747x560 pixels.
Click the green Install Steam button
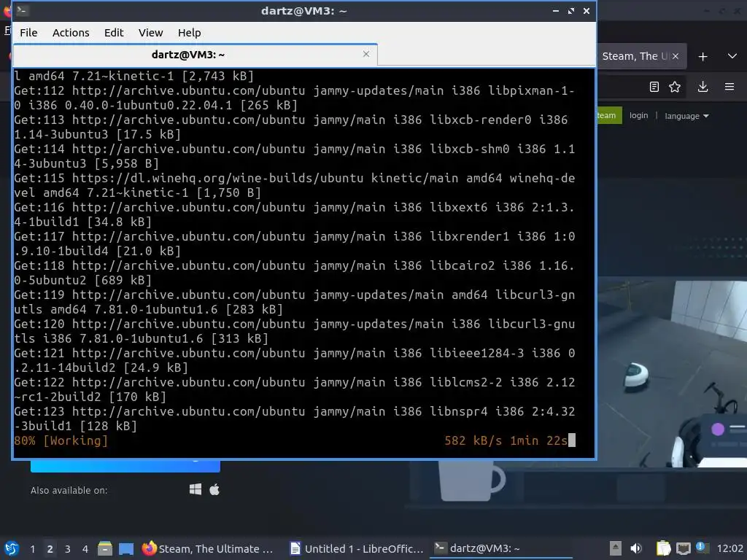pos(609,115)
